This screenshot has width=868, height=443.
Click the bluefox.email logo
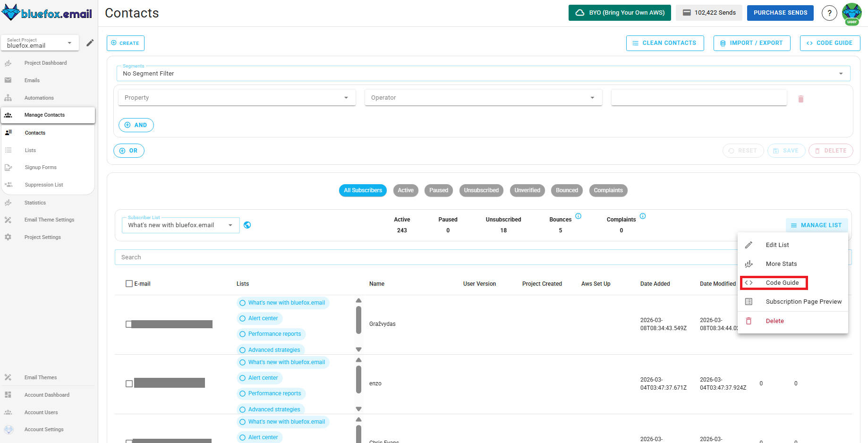(x=47, y=13)
